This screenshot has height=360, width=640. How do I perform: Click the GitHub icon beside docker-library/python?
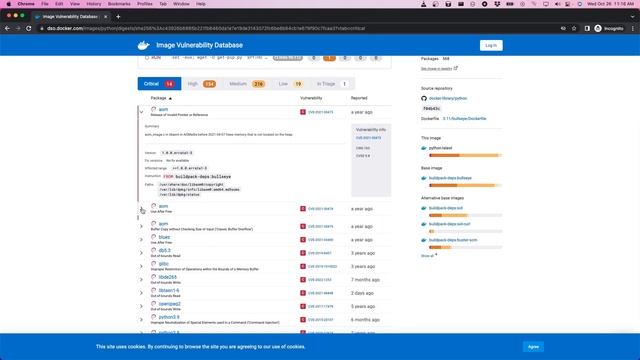click(424, 98)
